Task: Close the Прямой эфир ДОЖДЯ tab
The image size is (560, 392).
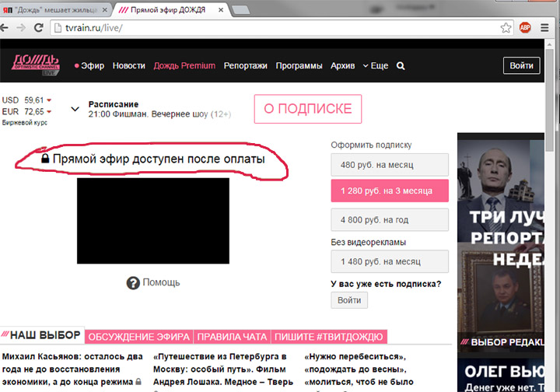Action: coord(221,10)
